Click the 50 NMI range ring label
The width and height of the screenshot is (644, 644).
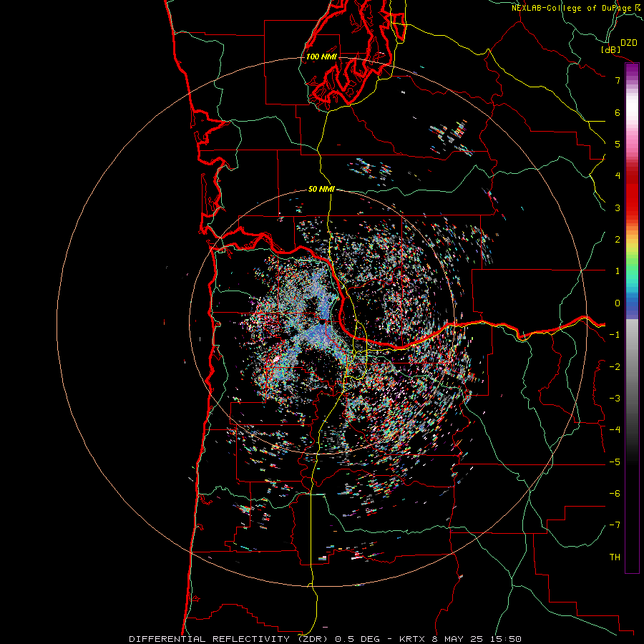(321, 189)
